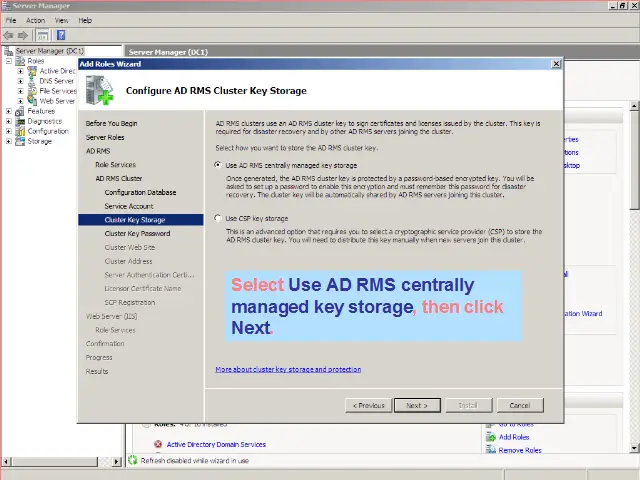This screenshot has width=640, height=480.
Task: Click the Web Server node icon
Action: [32, 100]
